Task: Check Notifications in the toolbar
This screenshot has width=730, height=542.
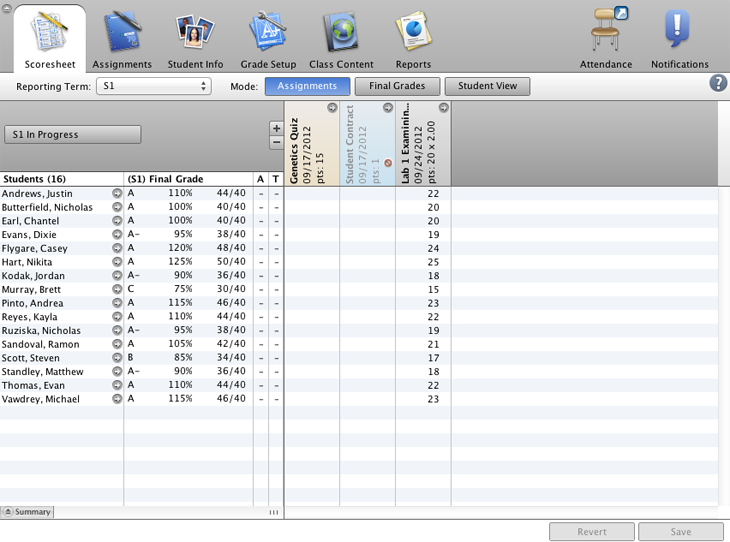Action: [x=679, y=40]
